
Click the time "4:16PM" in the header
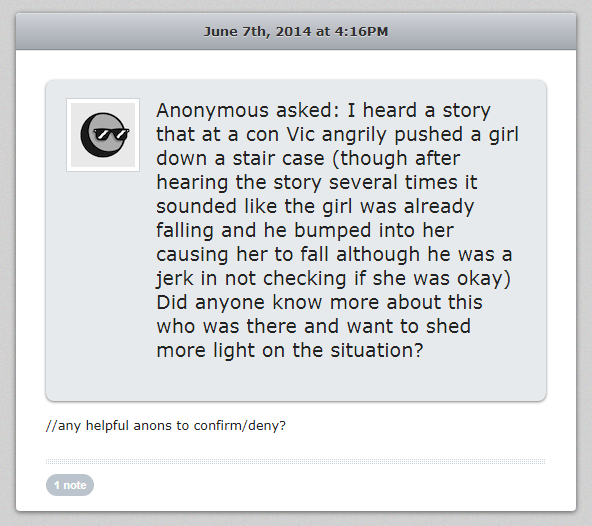361,31
